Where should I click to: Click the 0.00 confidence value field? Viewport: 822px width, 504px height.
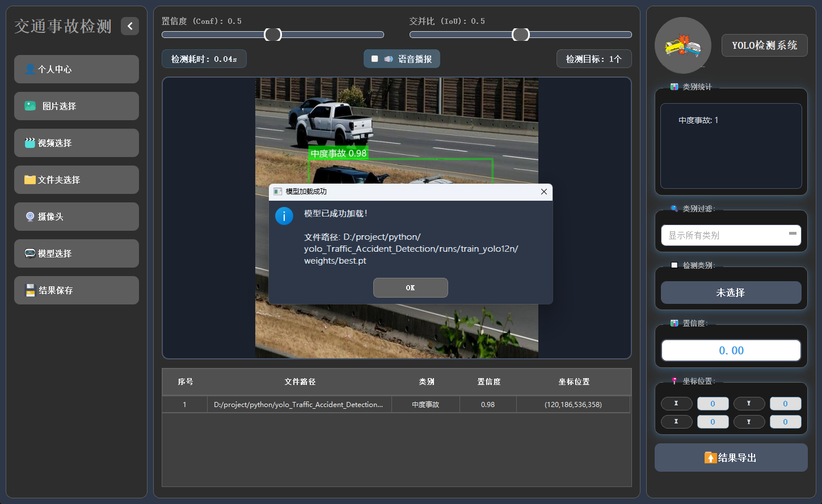click(731, 350)
